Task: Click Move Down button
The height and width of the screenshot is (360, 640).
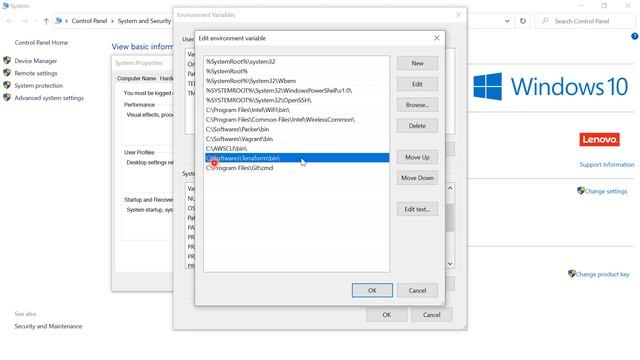Action: coord(417,178)
